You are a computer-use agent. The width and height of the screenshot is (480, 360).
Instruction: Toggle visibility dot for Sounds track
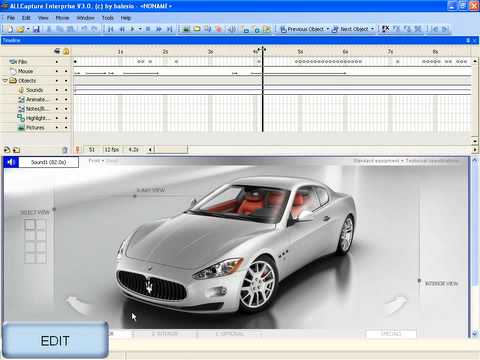point(57,90)
